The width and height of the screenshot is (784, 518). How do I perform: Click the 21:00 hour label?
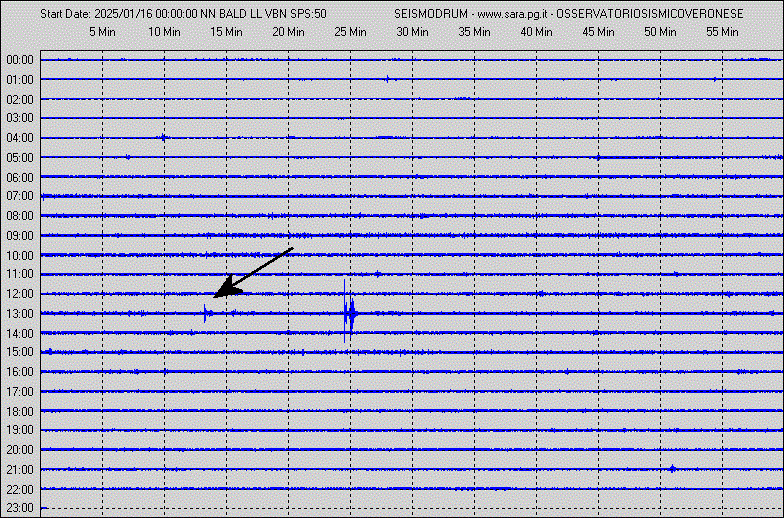click(x=20, y=470)
